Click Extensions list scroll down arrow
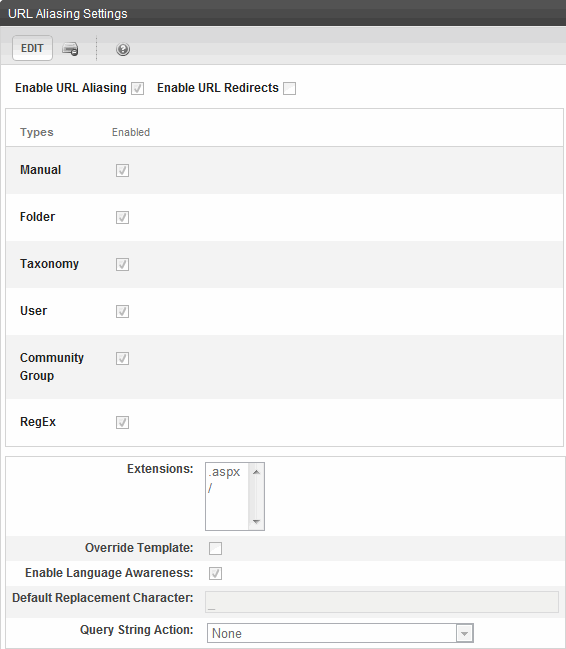This screenshot has height=649, width=566. (256, 522)
